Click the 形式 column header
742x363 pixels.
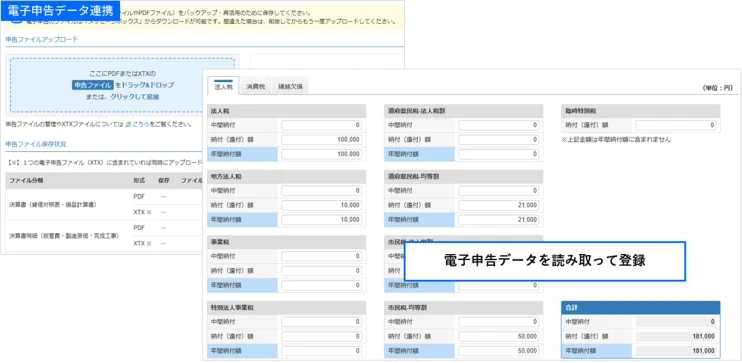coord(139,180)
